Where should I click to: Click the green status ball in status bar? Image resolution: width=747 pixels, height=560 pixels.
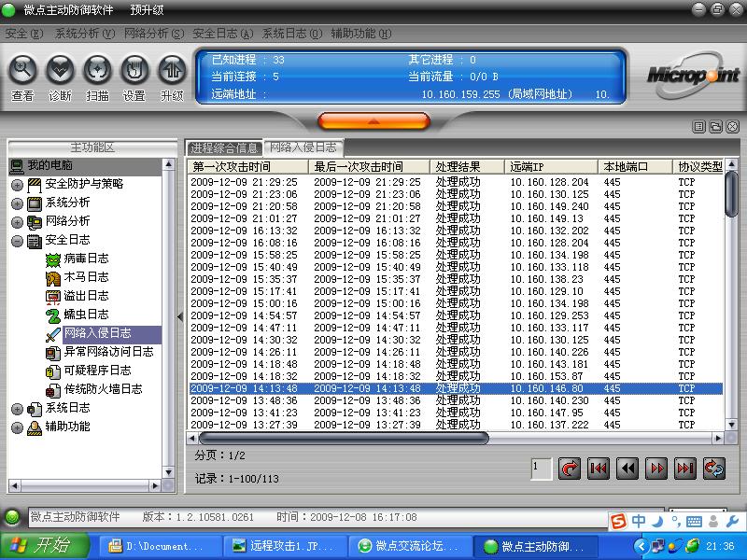click(12, 517)
